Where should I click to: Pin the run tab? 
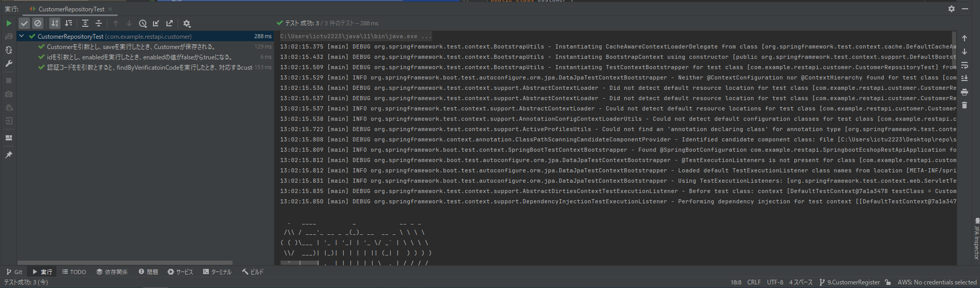click(x=9, y=155)
